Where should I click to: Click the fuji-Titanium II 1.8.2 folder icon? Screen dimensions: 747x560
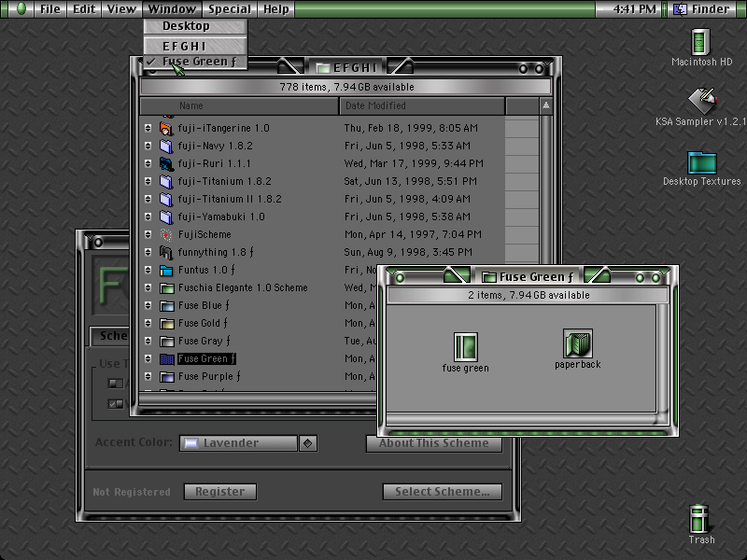click(x=166, y=199)
